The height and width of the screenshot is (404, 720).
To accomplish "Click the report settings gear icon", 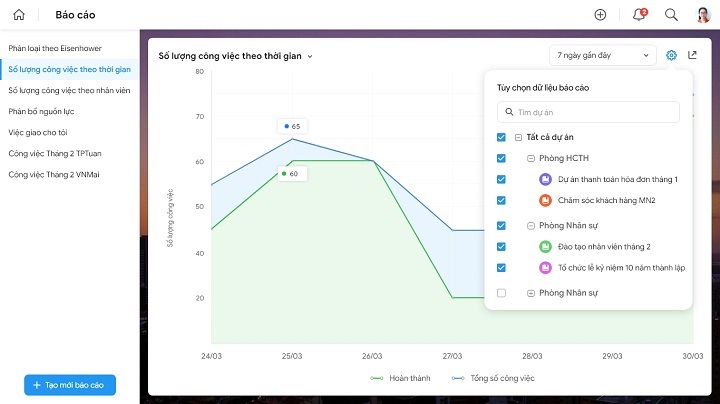I will (x=671, y=55).
